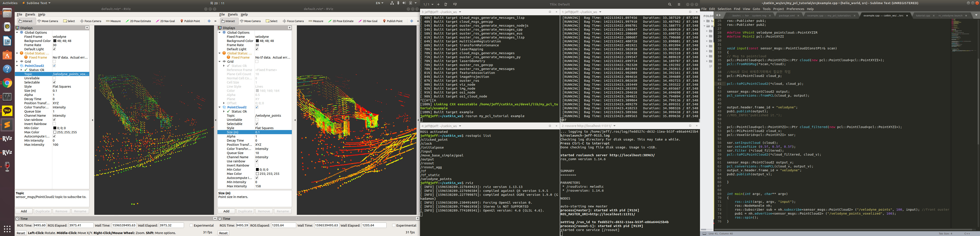Click Activities in top bar
This screenshot has width=980, height=236.
(x=10, y=3)
